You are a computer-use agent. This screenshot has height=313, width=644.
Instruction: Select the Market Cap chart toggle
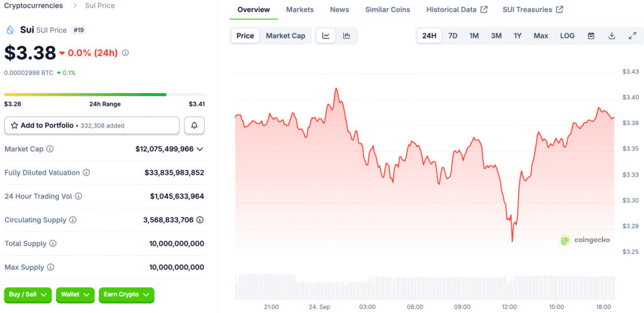coord(286,36)
